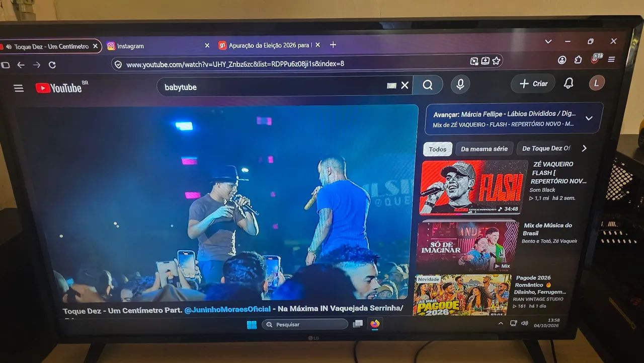Click the taskbar Pesquisar search box
644x363 pixels.
click(305, 325)
